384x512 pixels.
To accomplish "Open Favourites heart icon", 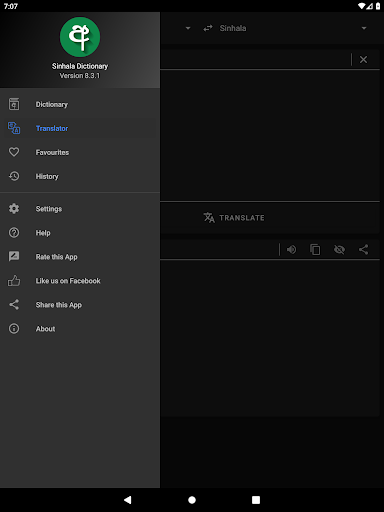I will click(x=14, y=152).
